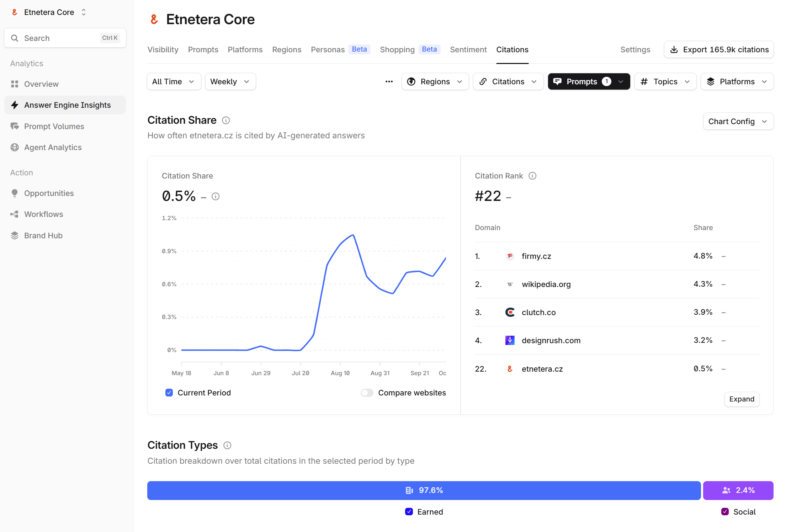Click the purple 2.4% Social bar segment
The height and width of the screenshot is (532, 786).
click(738, 490)
